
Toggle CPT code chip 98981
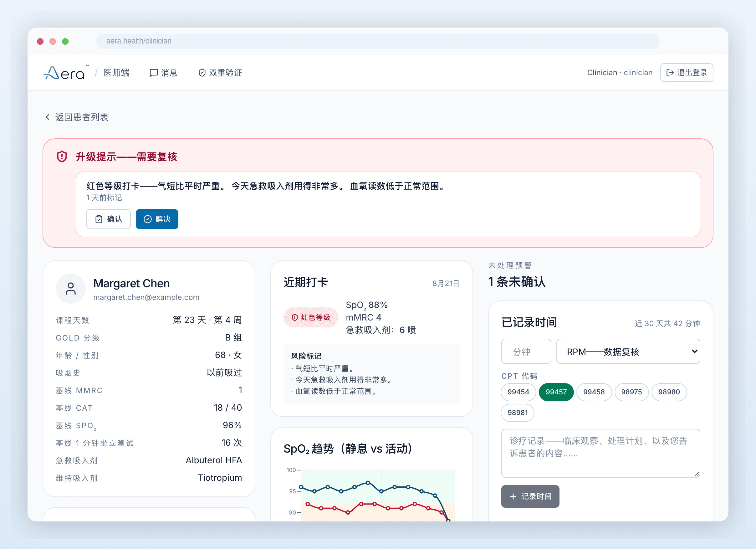click(517, 413)
